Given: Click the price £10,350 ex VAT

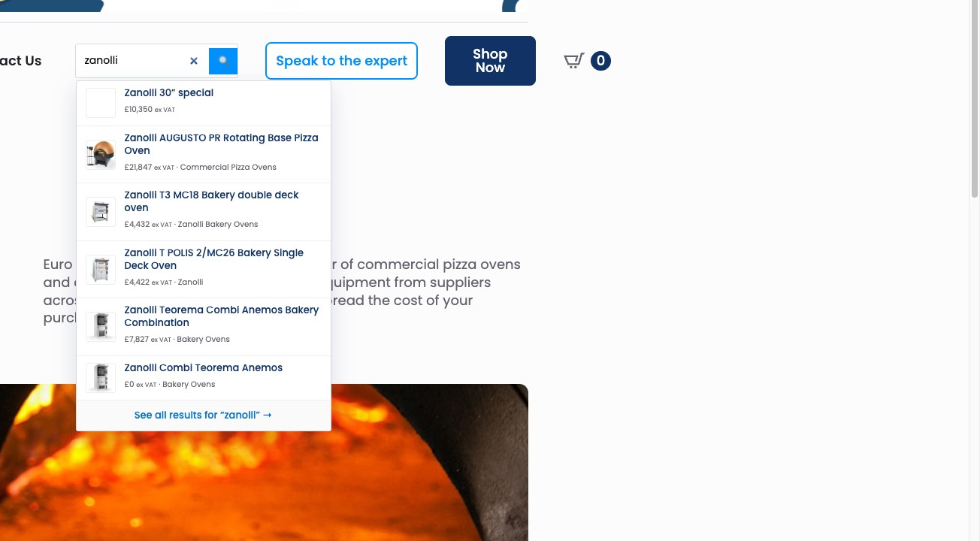Looking at the screenshot, I should (150, 110).
